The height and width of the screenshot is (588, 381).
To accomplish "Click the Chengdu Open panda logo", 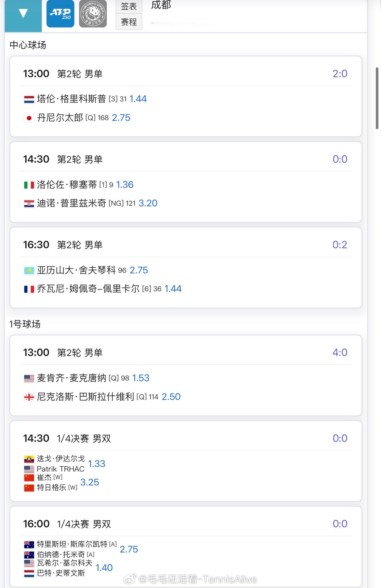I will pyautogui.click(x=93, y=14).
